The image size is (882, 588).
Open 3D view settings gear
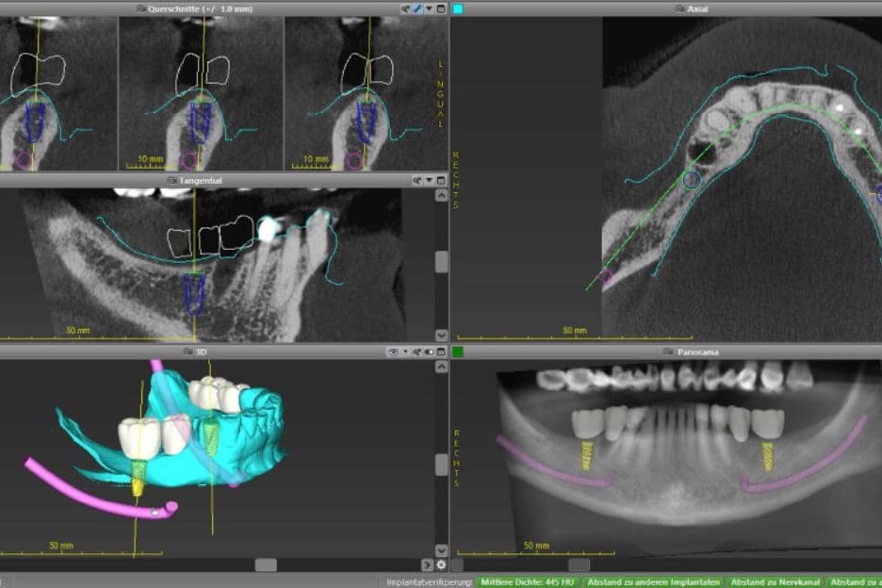[x=441, y=564]
